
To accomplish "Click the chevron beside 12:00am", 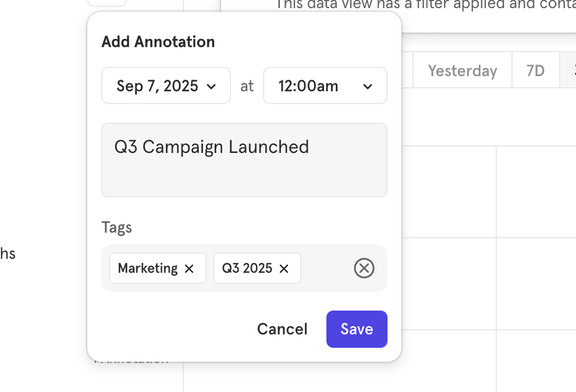I will (368, 87).
